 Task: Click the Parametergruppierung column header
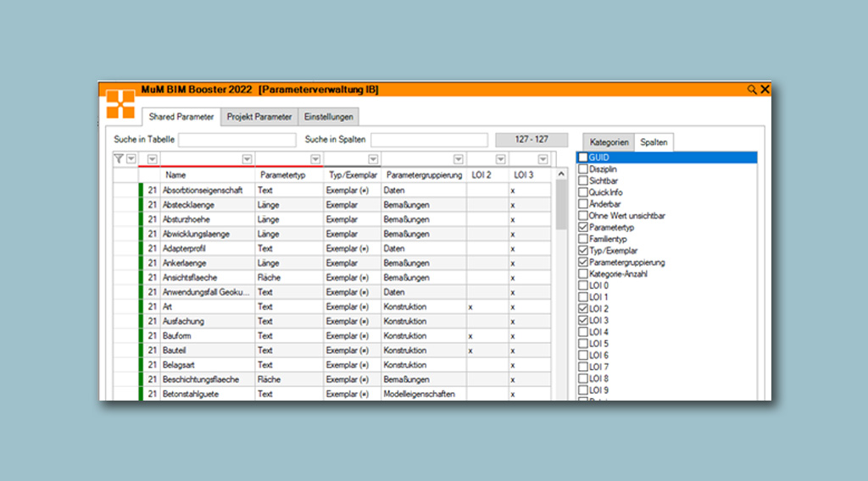pyautogui.click(x=424, y=174)
